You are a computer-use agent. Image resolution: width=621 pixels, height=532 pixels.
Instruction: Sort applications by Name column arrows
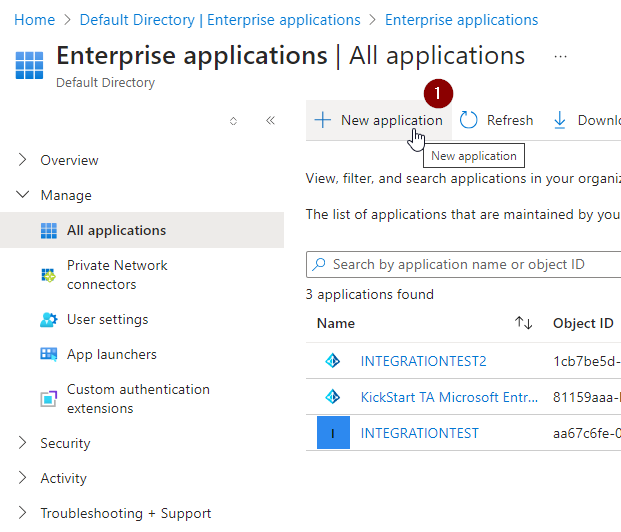click(523, 323)
